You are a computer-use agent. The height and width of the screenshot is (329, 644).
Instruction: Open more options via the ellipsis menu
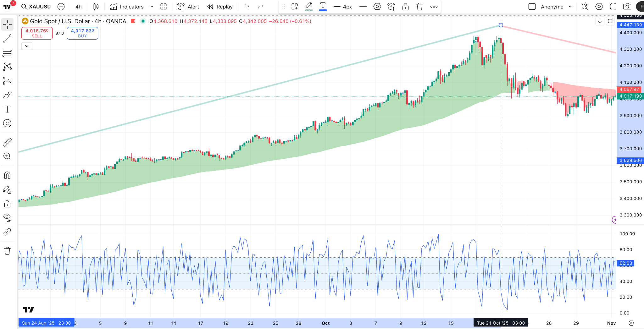coord(434,6)
